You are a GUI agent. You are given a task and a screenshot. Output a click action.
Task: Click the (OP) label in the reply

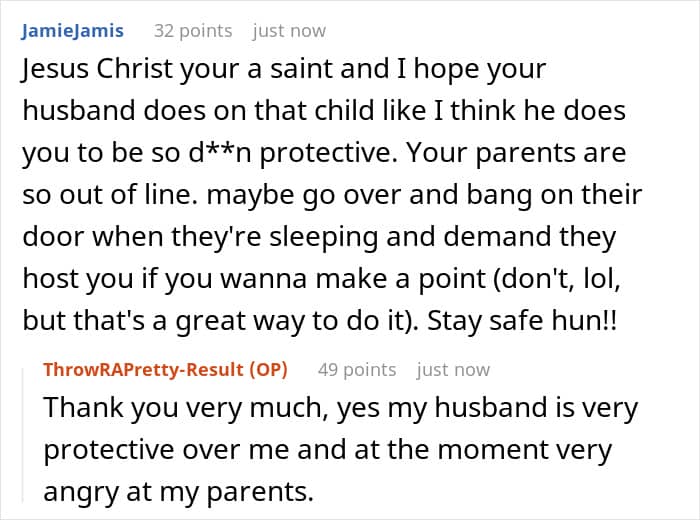268,370
